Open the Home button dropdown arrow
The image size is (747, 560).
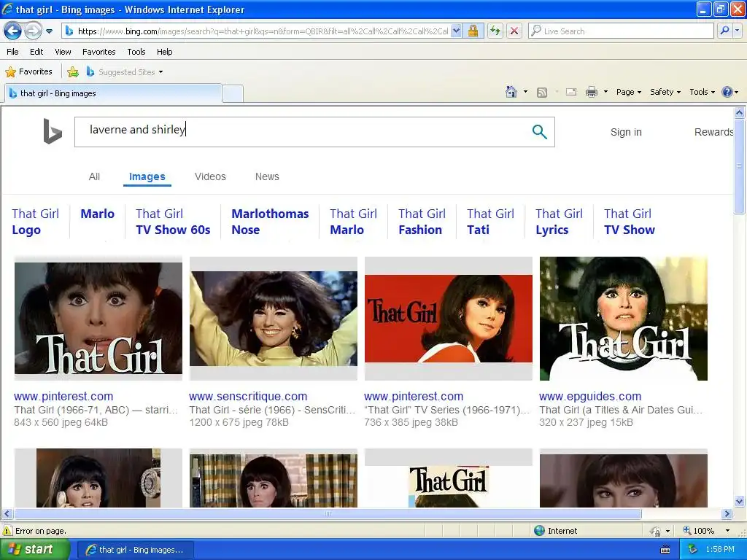click(x=525, y=92)
